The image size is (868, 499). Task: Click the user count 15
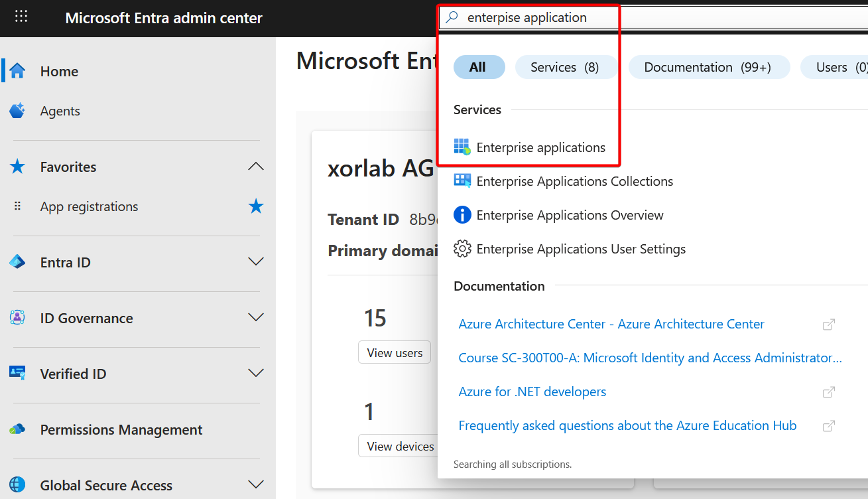(x=375, y=319)
